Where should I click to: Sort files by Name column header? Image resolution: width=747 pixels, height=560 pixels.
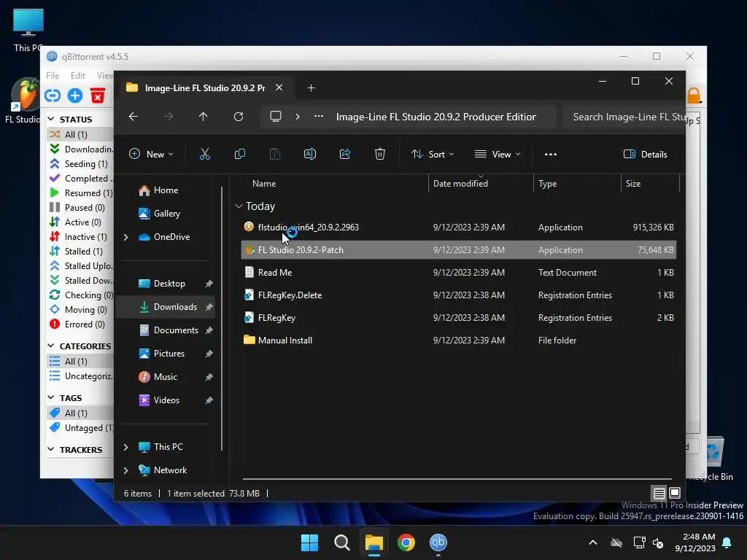(x=264, y=183)
